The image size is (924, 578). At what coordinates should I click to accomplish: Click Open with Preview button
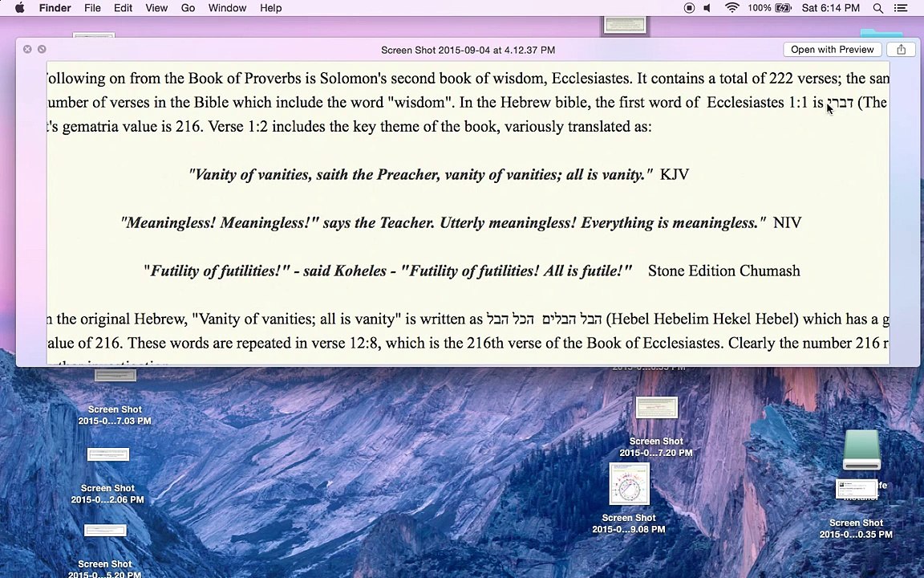[x=832, y=50]
